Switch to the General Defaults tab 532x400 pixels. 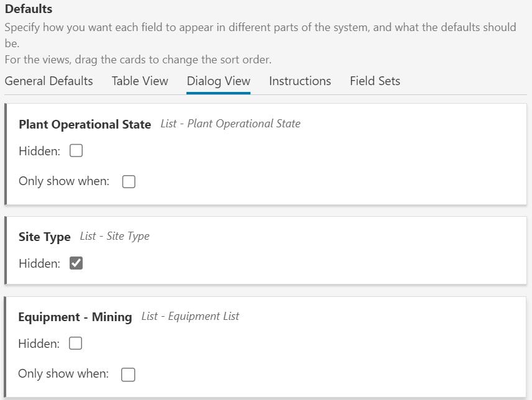pos(48,81)
